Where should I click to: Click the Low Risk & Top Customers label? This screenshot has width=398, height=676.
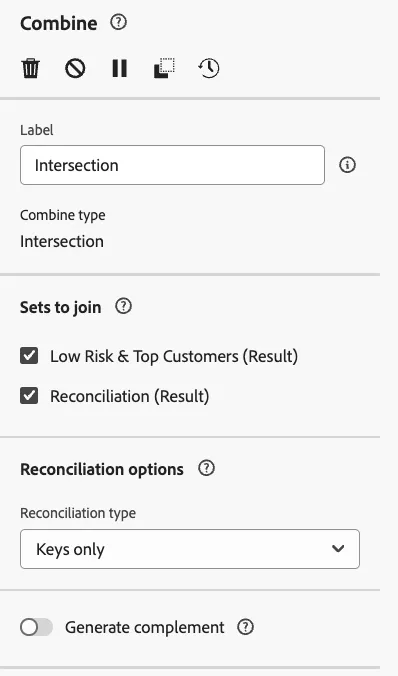174,357
